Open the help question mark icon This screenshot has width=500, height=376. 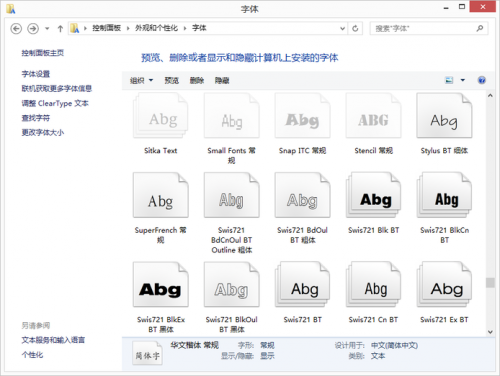tap(482, 80)
